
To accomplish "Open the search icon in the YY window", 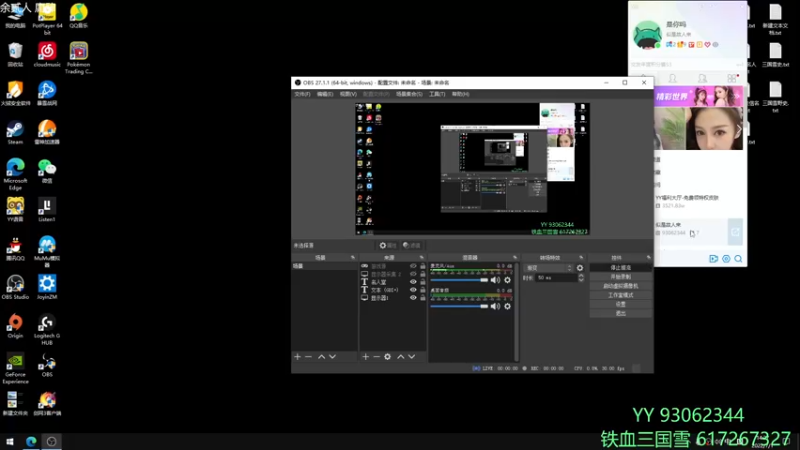I will pyautogui.click(x=738, y=259).
